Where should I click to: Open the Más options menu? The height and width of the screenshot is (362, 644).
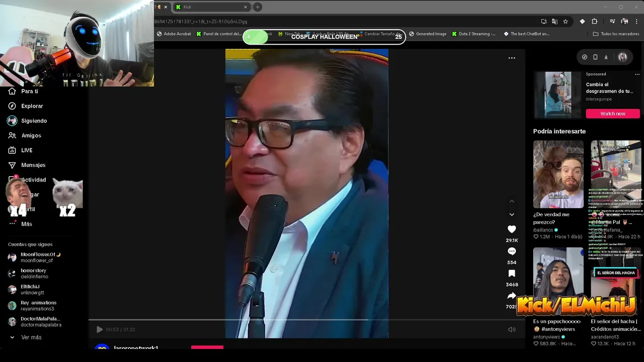click(x=21, y=224)
